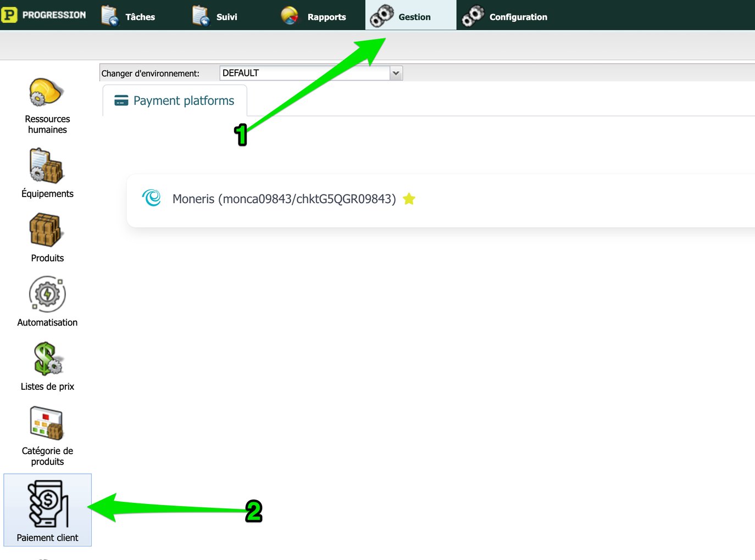
Task: Switch to the Payment platforms tab
Action: pos(175,100)
